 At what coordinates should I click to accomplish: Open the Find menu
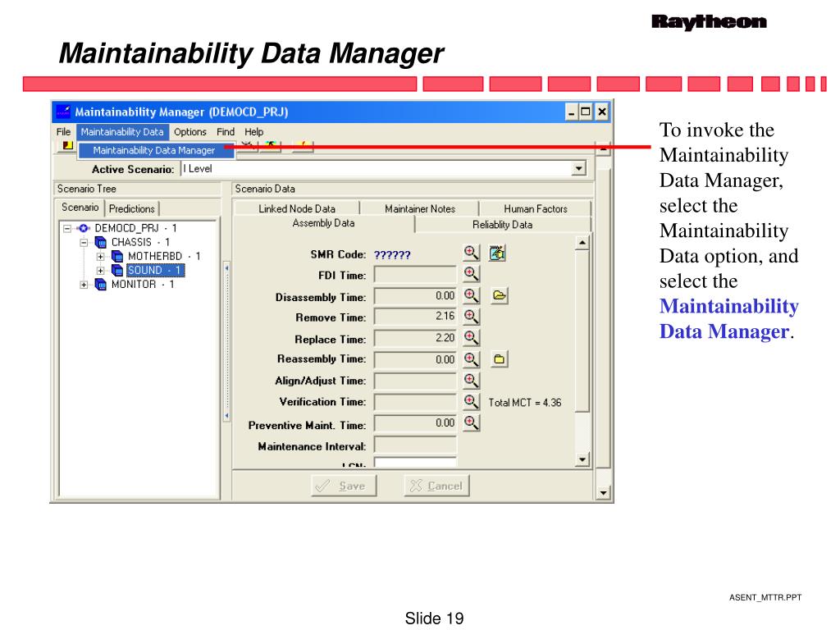[226, 132]
